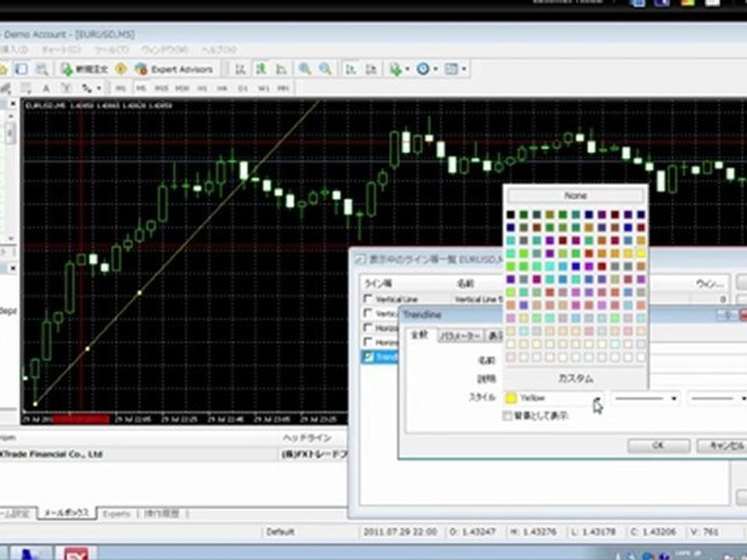747x560 pixels.
Task: Expand the indicators button dropdown arrow
Action: 407,69
